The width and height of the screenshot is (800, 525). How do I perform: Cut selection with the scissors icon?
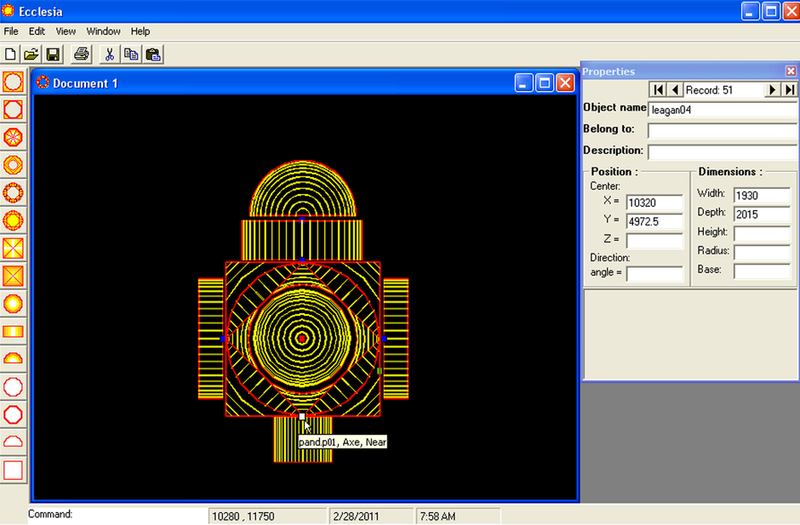[110, 54]
